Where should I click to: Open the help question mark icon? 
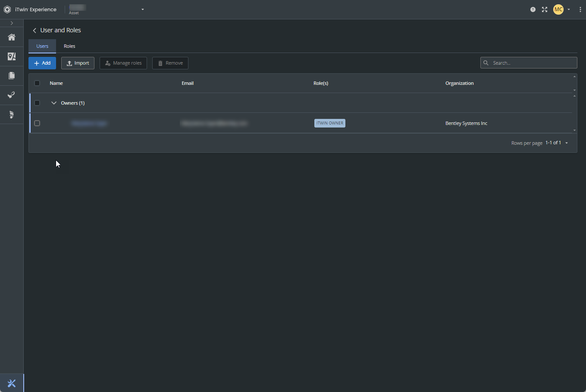533,9
